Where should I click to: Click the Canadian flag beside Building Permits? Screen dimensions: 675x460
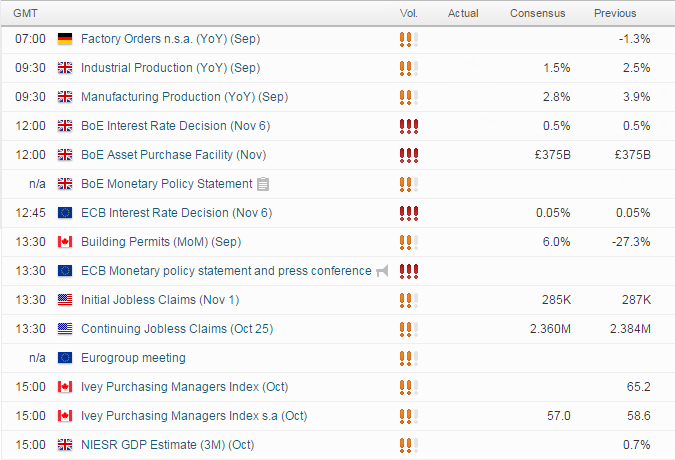pos(65,242)
